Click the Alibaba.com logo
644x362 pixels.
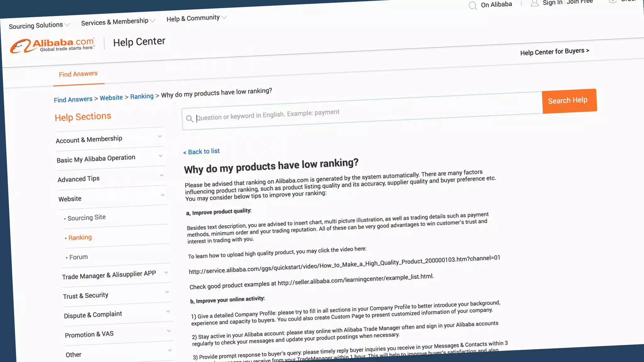pyautogui.click(x=53, y=46)
